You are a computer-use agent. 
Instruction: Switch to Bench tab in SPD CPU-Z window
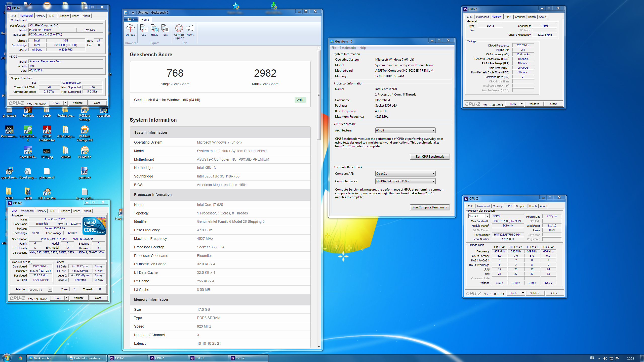[x=533, y=206]
